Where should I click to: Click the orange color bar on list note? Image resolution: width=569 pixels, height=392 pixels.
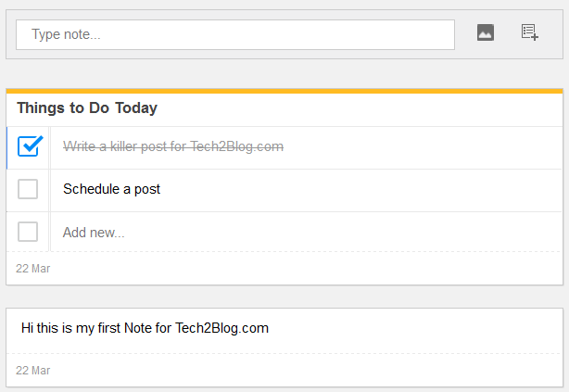click(284, 91)
